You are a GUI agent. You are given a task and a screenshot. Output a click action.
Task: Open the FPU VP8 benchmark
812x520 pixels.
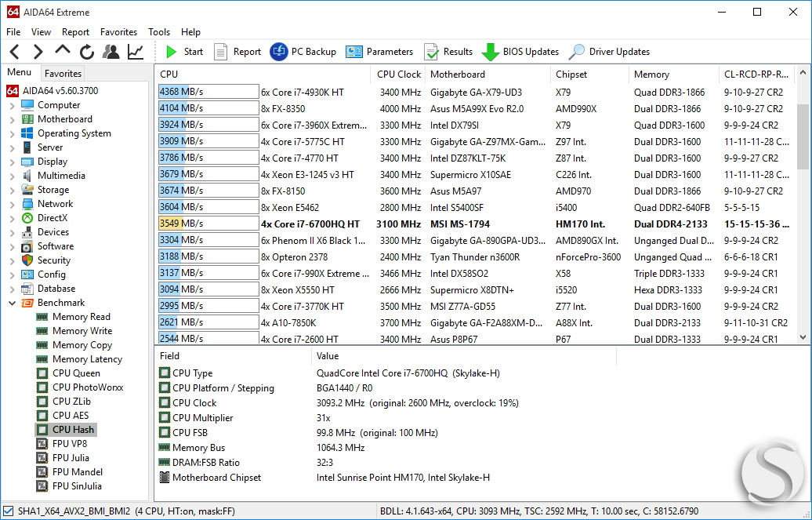point(62,444)
